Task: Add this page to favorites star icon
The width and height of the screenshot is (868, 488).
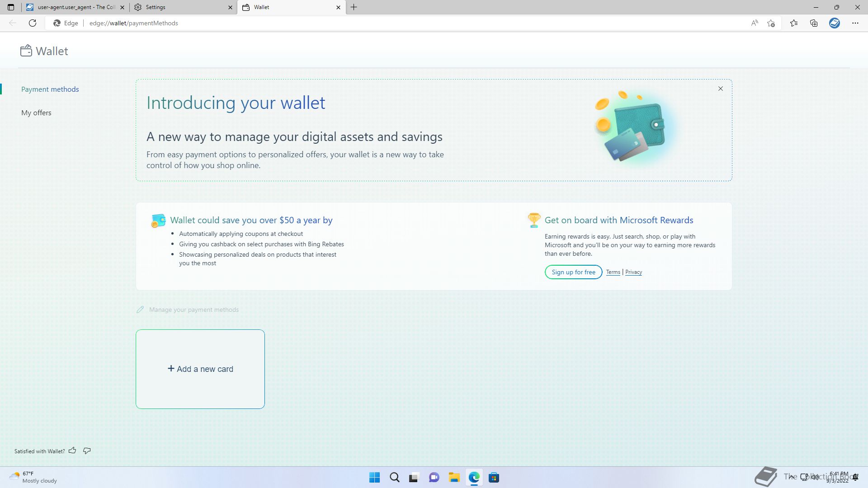Action: pos(771,23)
